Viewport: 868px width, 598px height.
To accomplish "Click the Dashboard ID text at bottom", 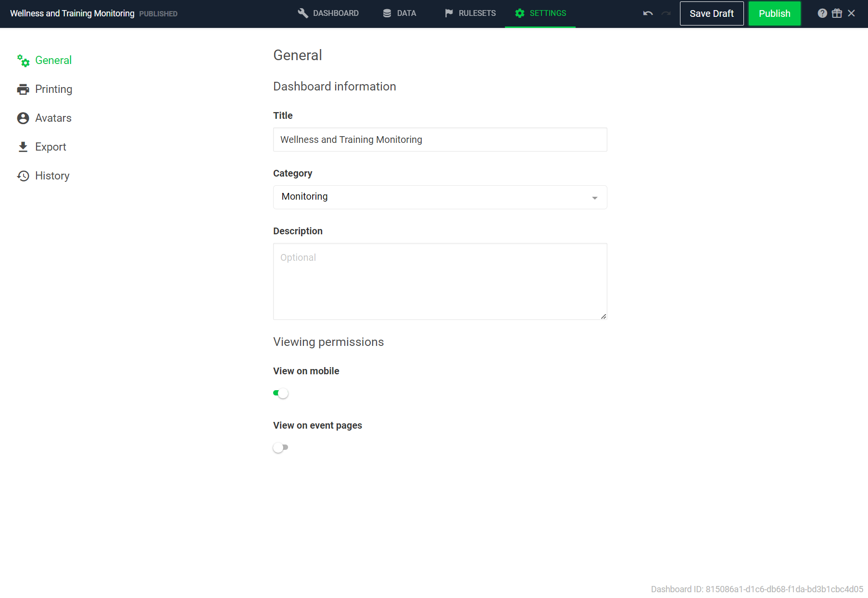I will tap(757, 589).
